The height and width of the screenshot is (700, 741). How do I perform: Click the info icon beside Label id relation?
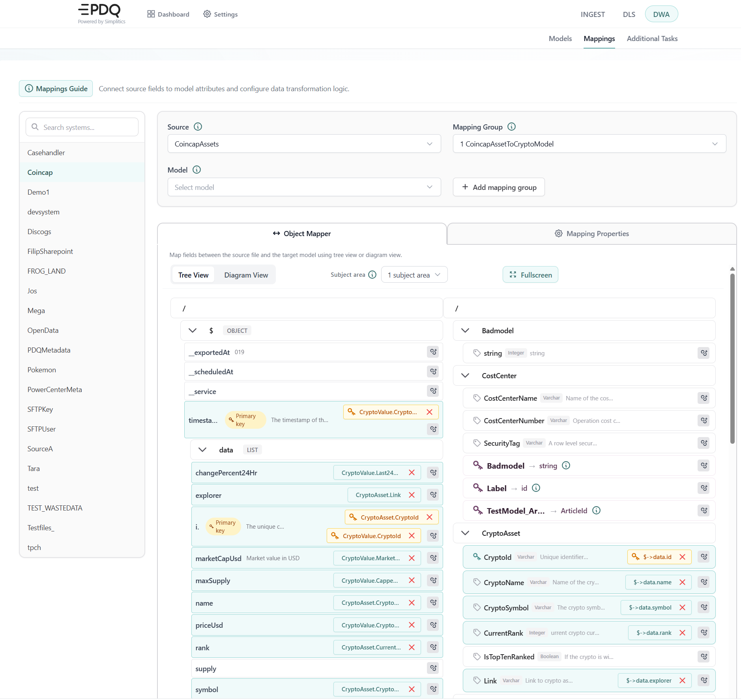(536, 488)
